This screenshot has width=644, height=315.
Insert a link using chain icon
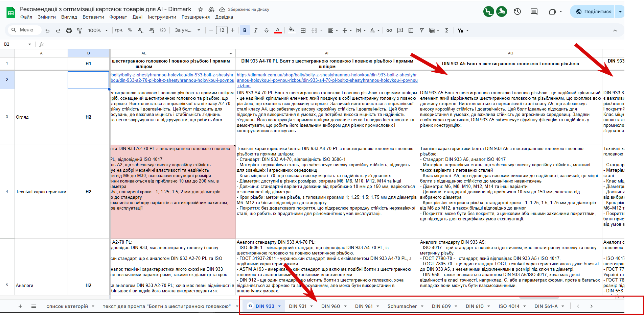pos(389,30)
